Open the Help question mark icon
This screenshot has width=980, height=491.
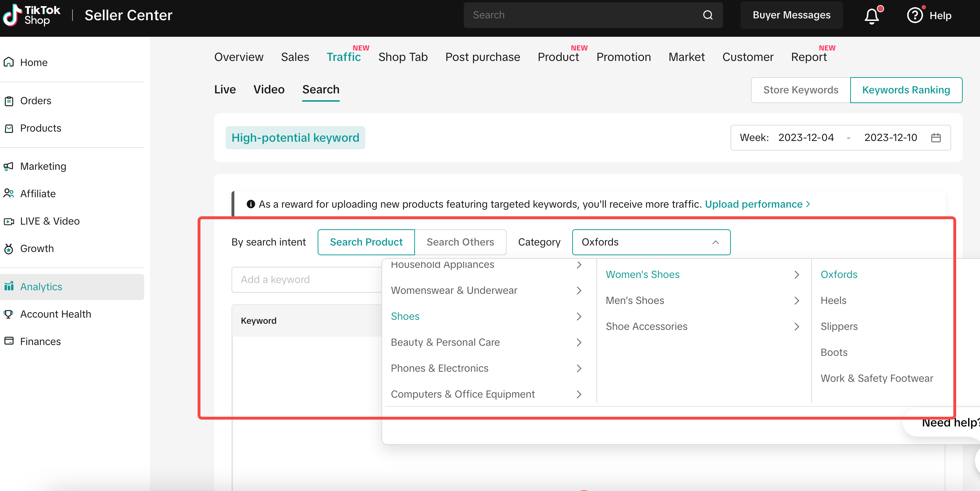tap(915, 16)
